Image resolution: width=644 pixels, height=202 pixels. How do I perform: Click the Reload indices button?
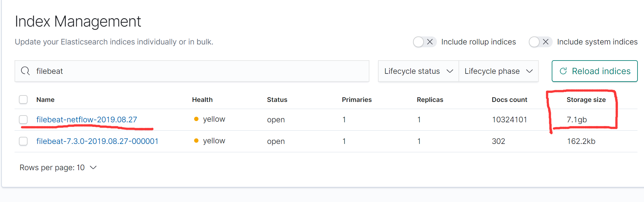coord(594,71)
